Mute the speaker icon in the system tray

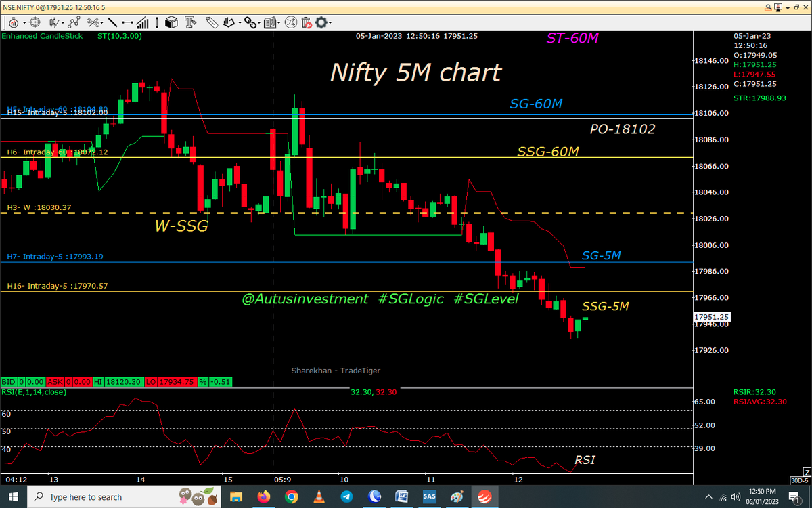736,496
